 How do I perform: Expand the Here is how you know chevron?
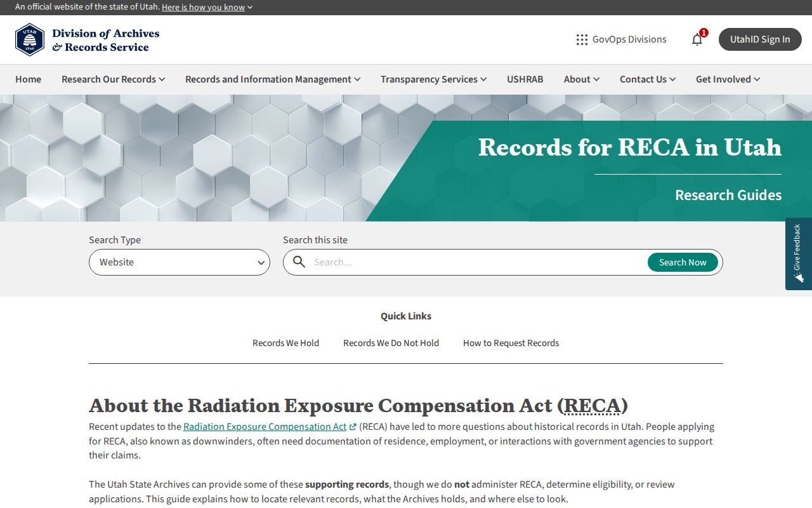click(250, 8)
